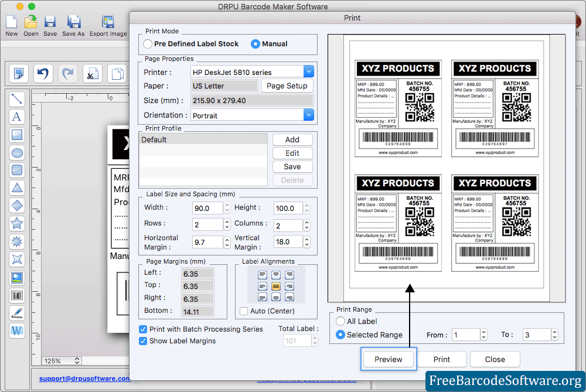Click the Preview button

click(x=389, y=360)
